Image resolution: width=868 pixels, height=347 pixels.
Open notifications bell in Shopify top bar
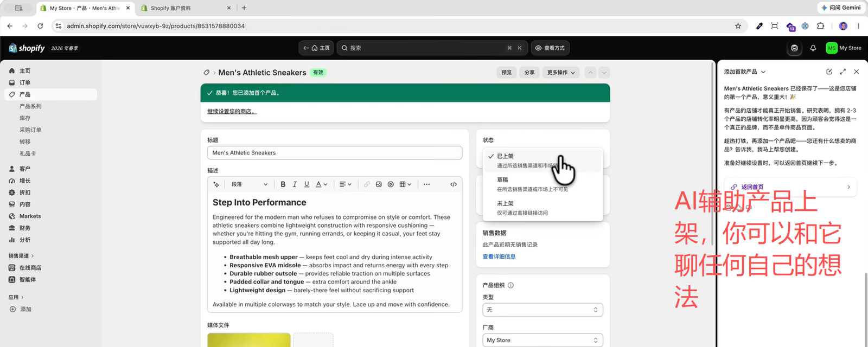tap(813, 48)
